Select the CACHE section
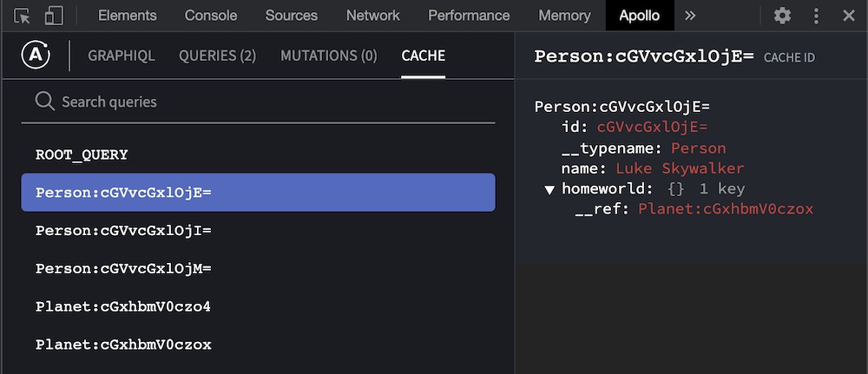 click(424, 56)
